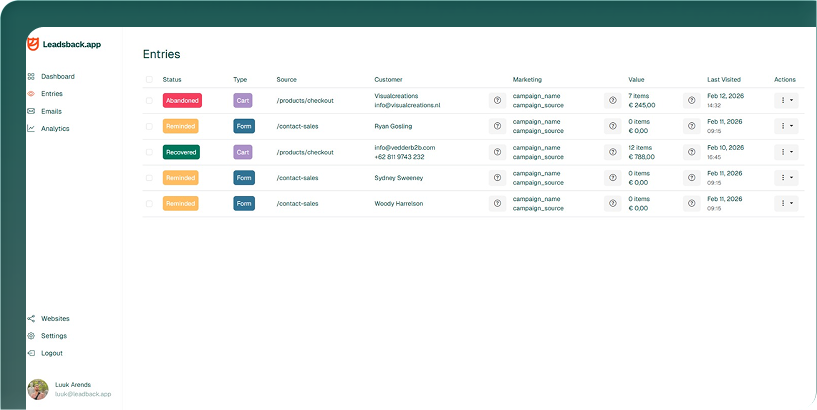The image size is (817, 410).
Task: Open Luuk Arends profile avatar
Action: pyautogui.click(x=38, y=389)
